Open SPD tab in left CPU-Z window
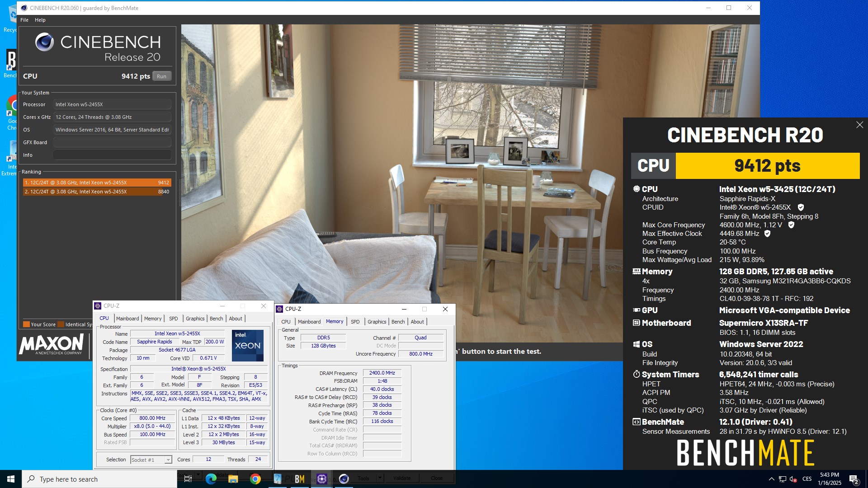Viewport: 868px width, 488px height. pos(174,319)
